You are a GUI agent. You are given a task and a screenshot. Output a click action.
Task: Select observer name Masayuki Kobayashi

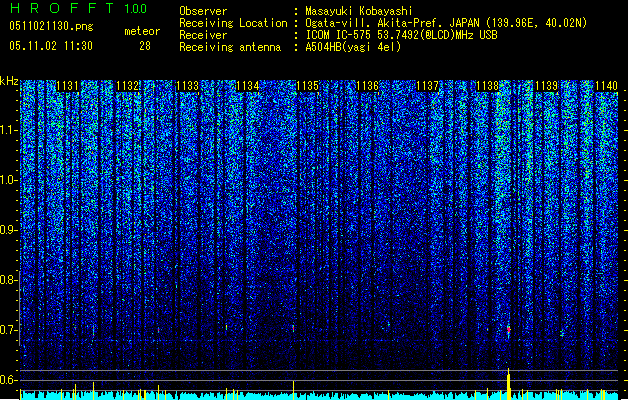tap(359, 11)
